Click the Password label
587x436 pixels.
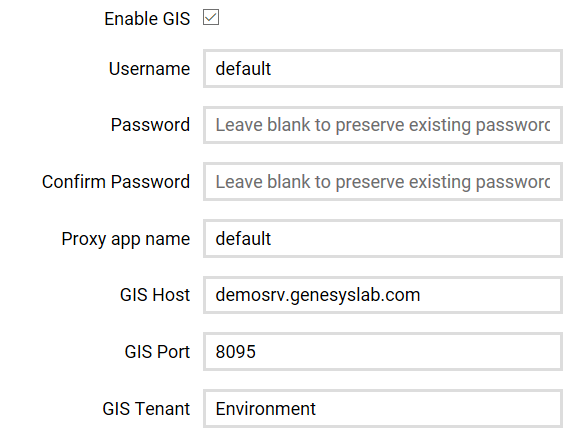point(150,125)
